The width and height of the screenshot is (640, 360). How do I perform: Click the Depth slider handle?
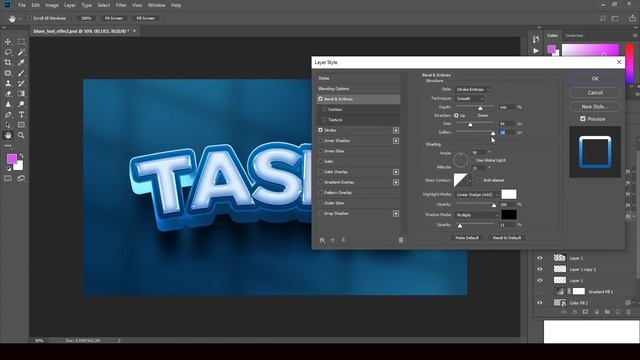click(x=480, y=108)
